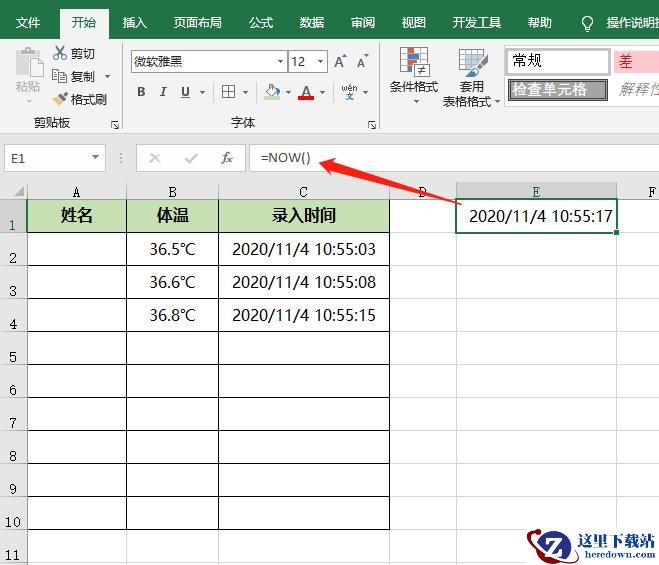The height and width of the screenshot is (565, 659).
Task: Open clipboard group dialog launcher
Action: 115,125
